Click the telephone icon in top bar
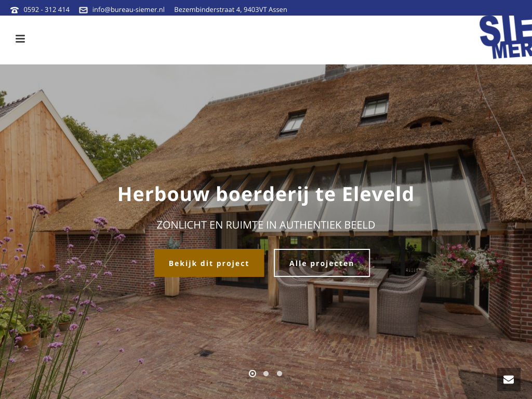This screenshot has width=532, height=399. point(15,10)
